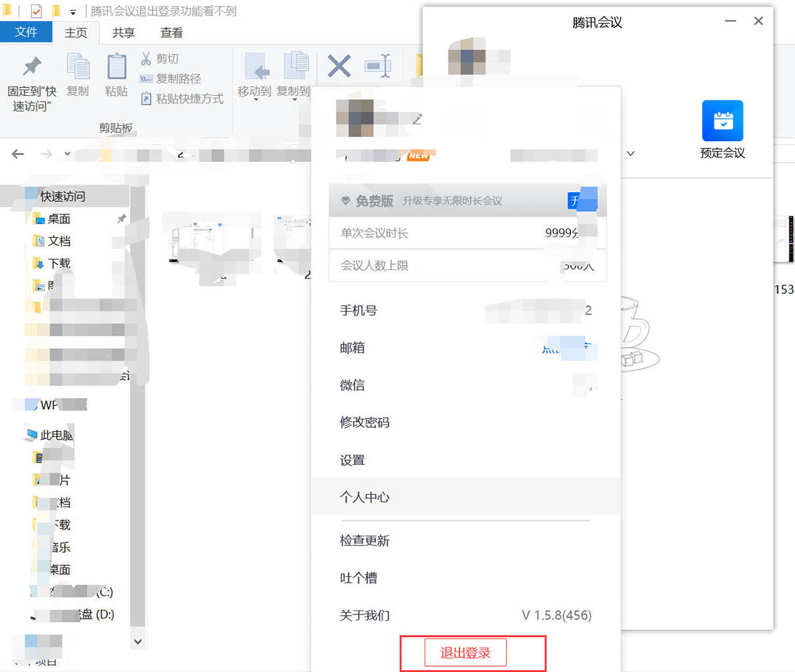Screen dimensions: 795x672
Task: Click Copy Path (复制路径) in ribbon
Action: 170,79
